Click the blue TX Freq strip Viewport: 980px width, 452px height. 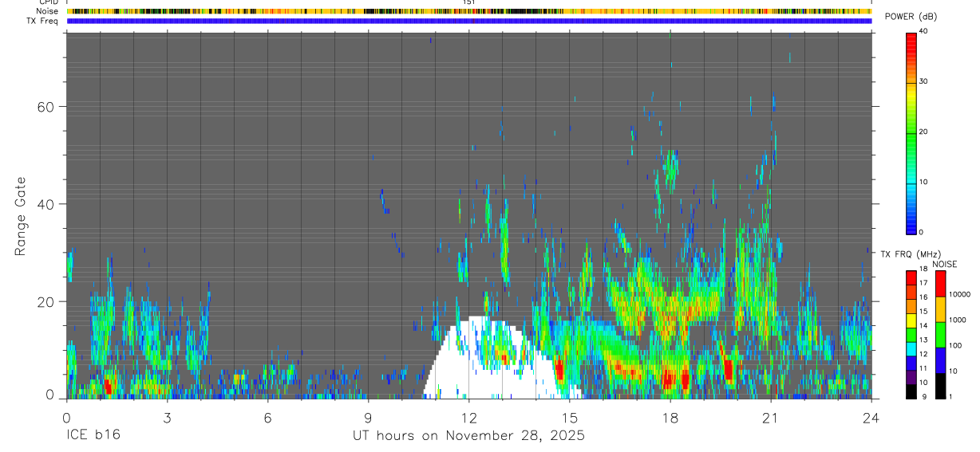469,21
